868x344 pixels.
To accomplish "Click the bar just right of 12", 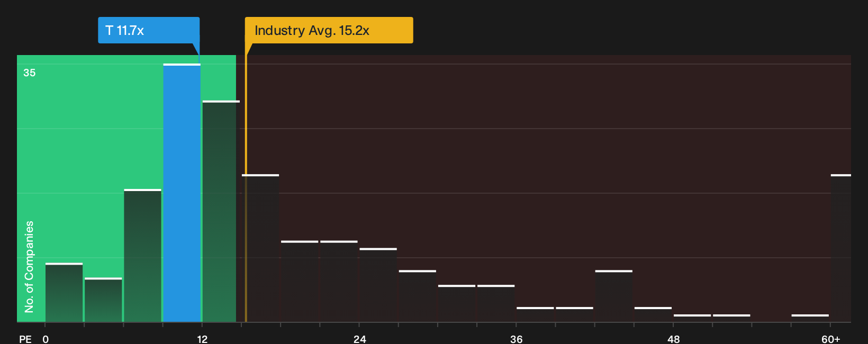I will [221, 211].
